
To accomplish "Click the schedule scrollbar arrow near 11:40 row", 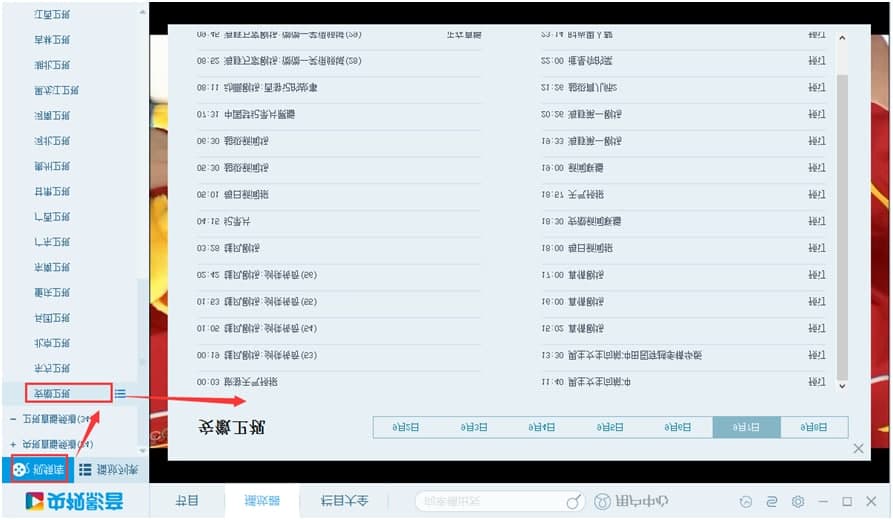I will [841, 385].
